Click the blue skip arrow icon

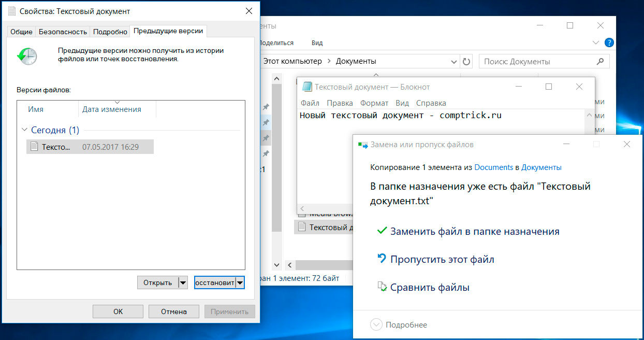pyautogui.click(x=382, y=258)
